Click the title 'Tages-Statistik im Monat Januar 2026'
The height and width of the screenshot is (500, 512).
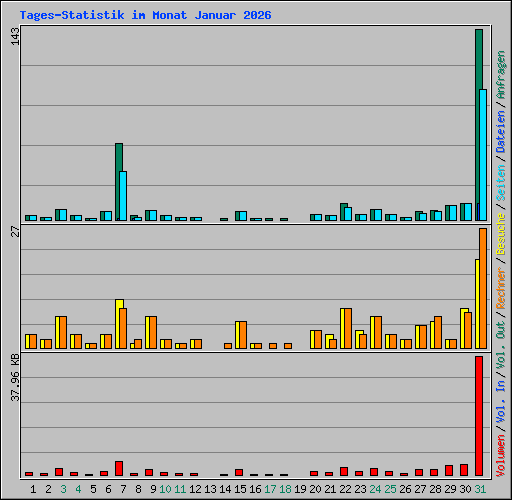(x=145, y=15)
